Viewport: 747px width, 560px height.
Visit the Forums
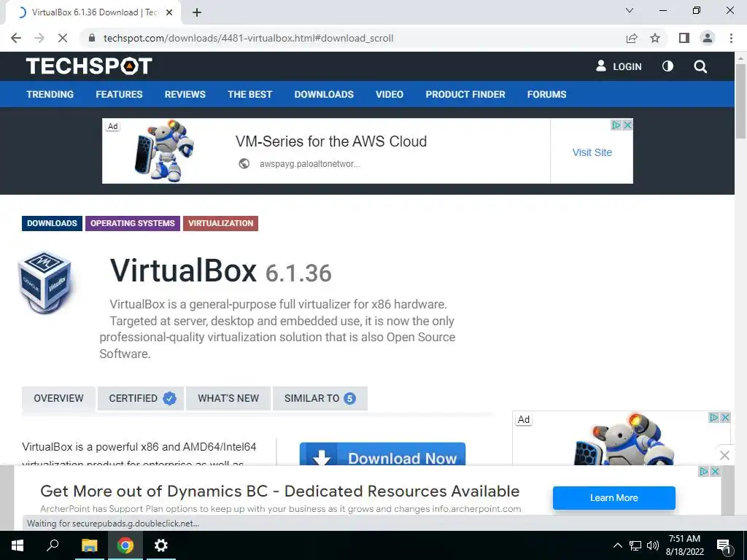(546, 94)
